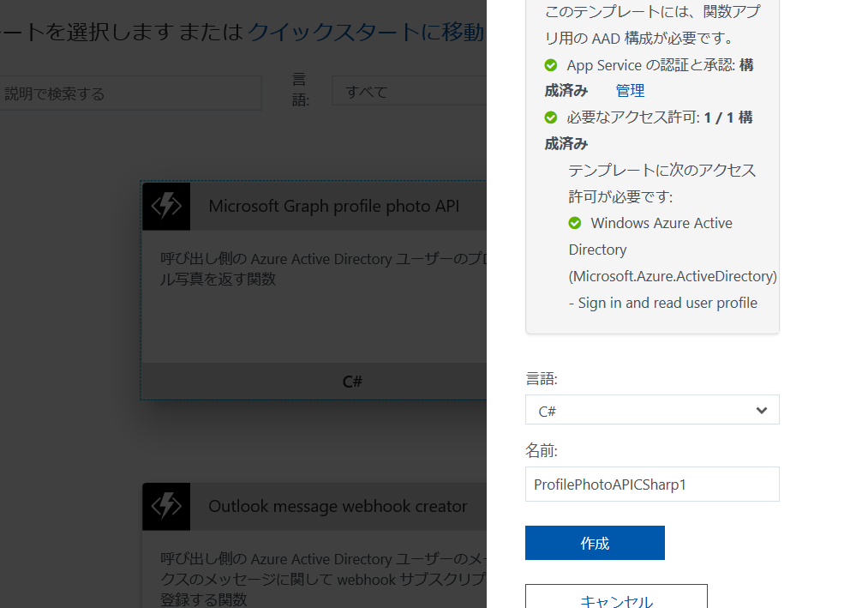Open the 管理 link
This screenshot has height=608, width=868.
point(629,90)
